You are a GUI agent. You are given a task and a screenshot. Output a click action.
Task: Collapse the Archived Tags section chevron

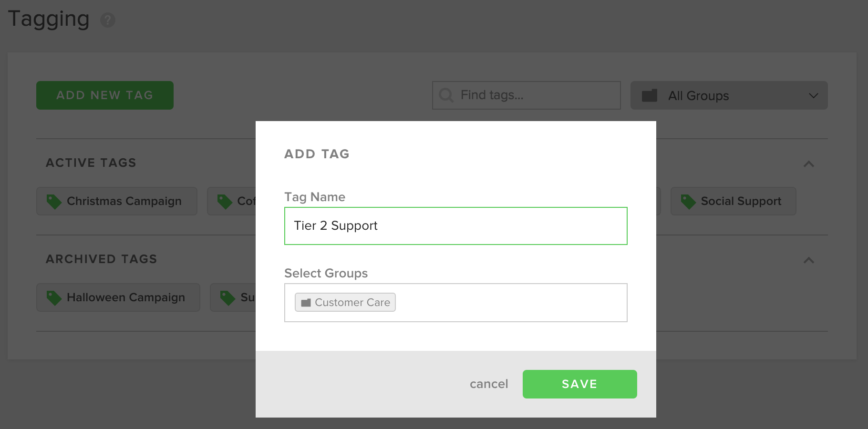point(808,260)
